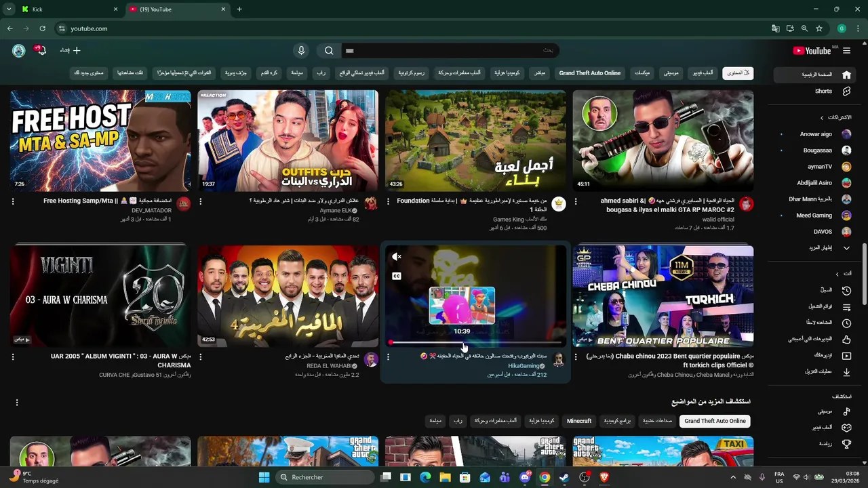Open History (السجل) in the sidebar

click(814, 290)
